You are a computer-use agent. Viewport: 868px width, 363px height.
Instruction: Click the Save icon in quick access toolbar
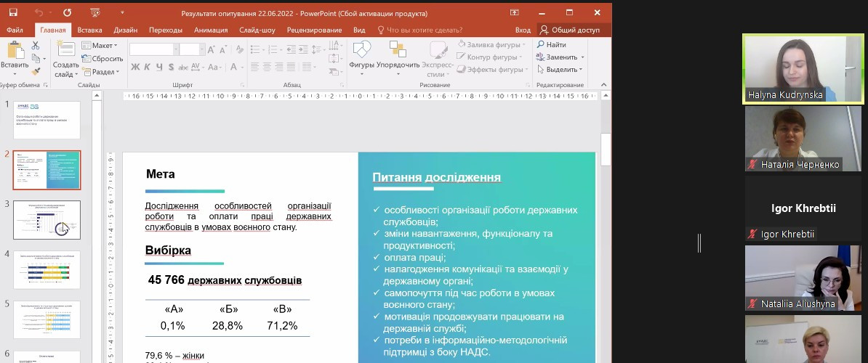[15, 12]
